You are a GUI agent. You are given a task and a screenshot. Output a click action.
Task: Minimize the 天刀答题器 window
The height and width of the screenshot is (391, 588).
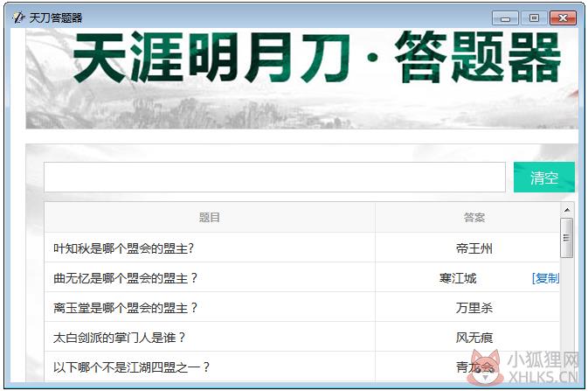tap(505, 18)
